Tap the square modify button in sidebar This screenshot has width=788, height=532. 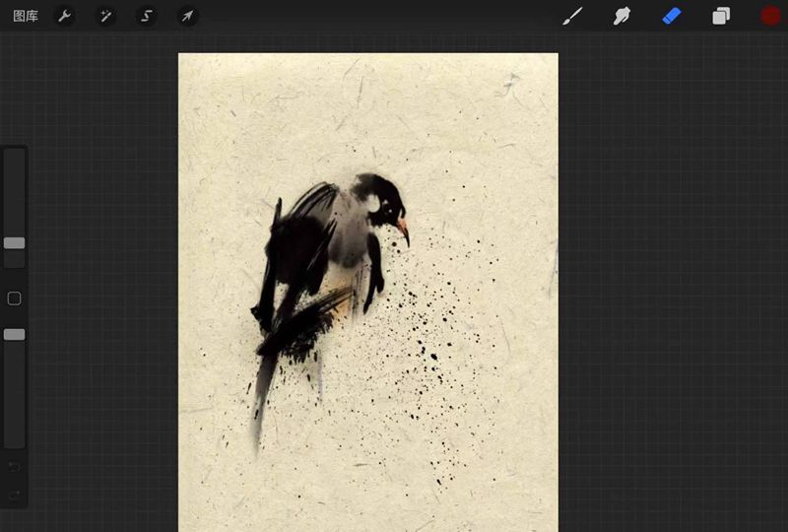coord(14,299)
